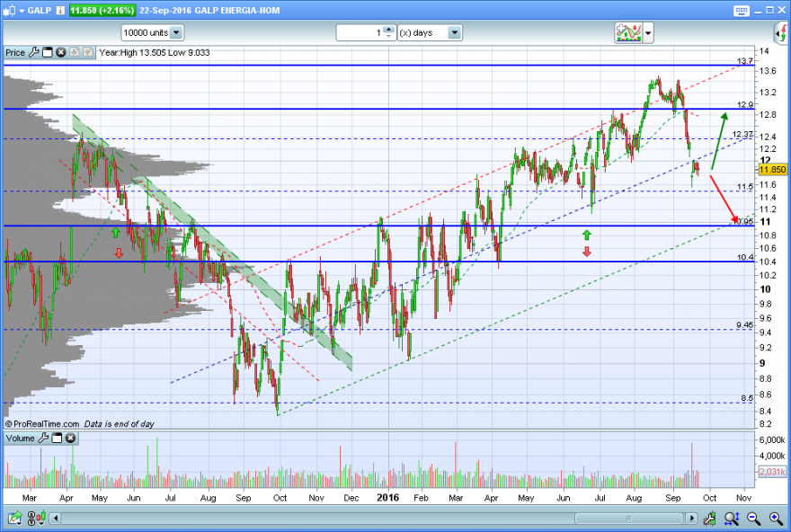Maximize the chart window
791x532 pixels.
click(769, 10)
